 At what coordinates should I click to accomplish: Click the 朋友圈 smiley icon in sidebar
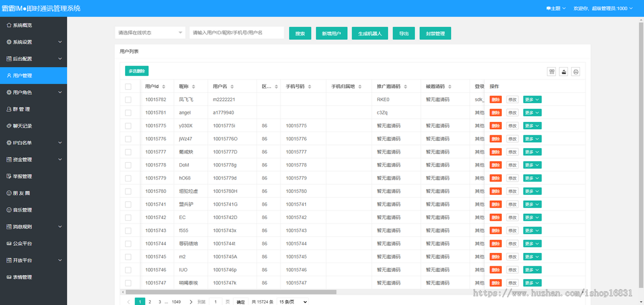pyautogui.click(x=9, y=193)
